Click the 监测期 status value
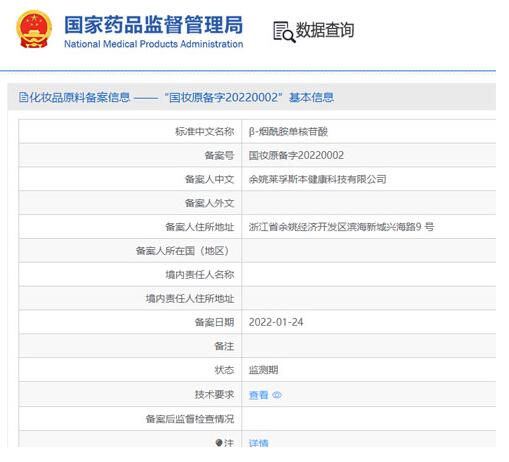 pyautogui.click(x=263, y=370)
